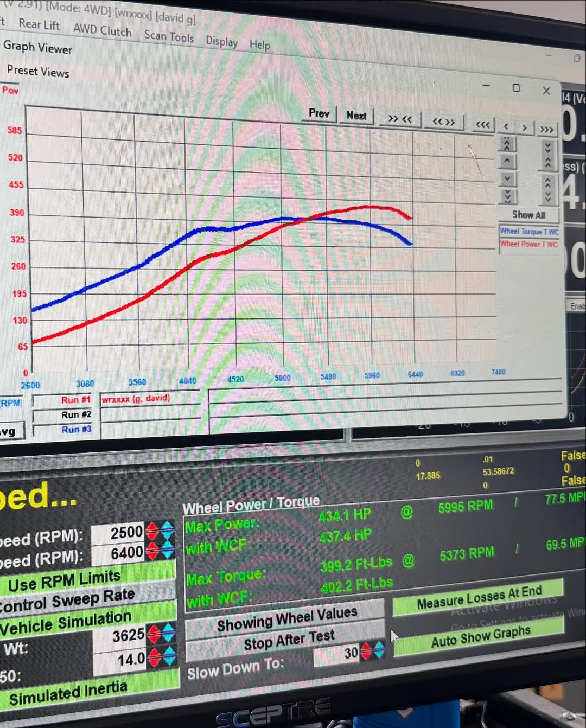
Task: Click the '<<<' triple left arrow button
Action: pos(482,125)
